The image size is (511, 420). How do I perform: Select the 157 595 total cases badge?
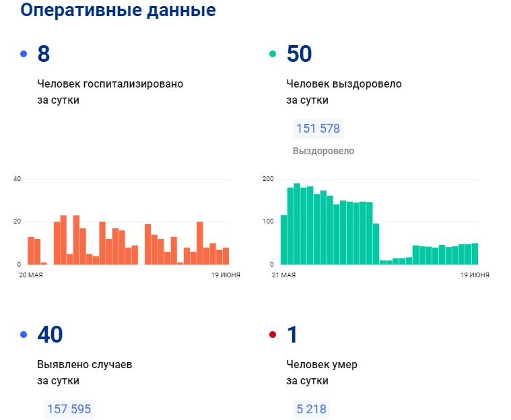click(x=69, y=409)
